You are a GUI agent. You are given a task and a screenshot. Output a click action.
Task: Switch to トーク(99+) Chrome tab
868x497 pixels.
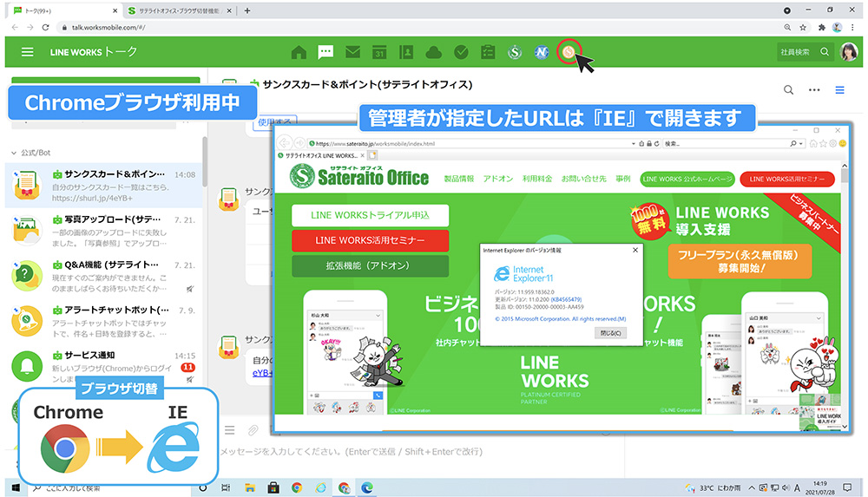click(x=63, y=10)
